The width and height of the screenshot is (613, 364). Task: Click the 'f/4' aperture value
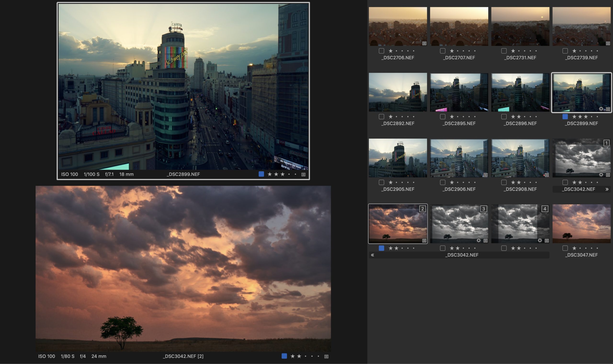click(83, 356)
